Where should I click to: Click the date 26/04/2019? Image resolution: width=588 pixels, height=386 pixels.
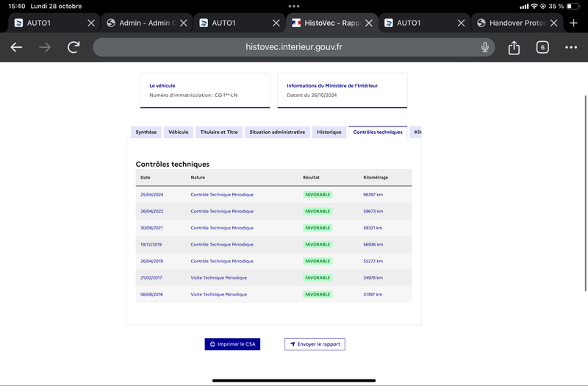tap(151, 261)
